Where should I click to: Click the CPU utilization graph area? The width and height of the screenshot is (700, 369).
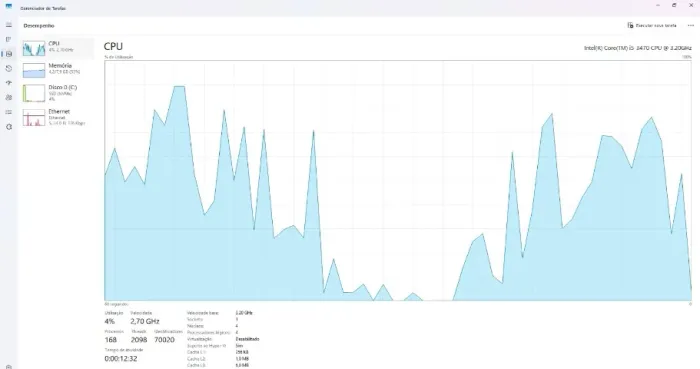click(398, 180)
